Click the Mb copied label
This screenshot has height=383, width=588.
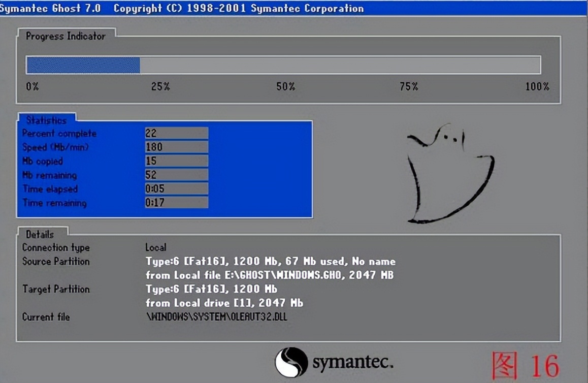click(42, 162)
